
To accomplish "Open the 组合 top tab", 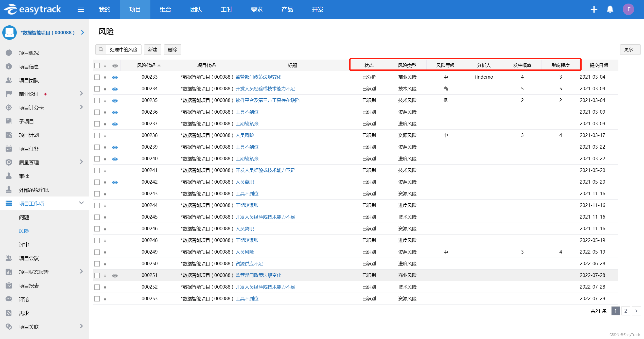I will (165, 9).
